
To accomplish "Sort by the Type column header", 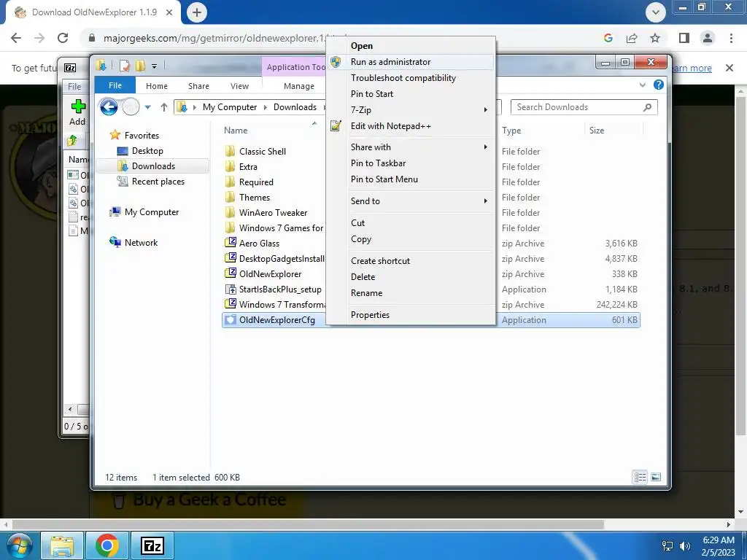I will pos(511,131).
